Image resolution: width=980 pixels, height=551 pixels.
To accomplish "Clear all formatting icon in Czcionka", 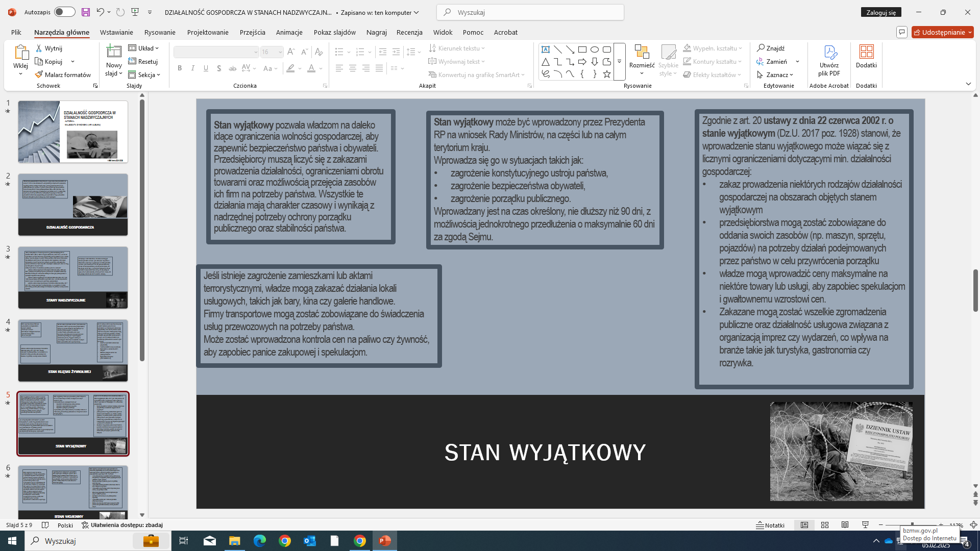I will [319, 52].
